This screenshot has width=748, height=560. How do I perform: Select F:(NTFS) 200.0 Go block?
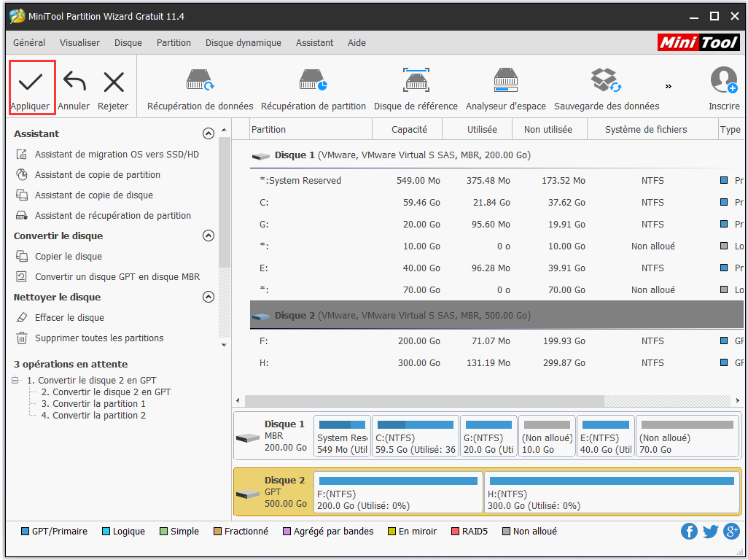pos(398,493)
